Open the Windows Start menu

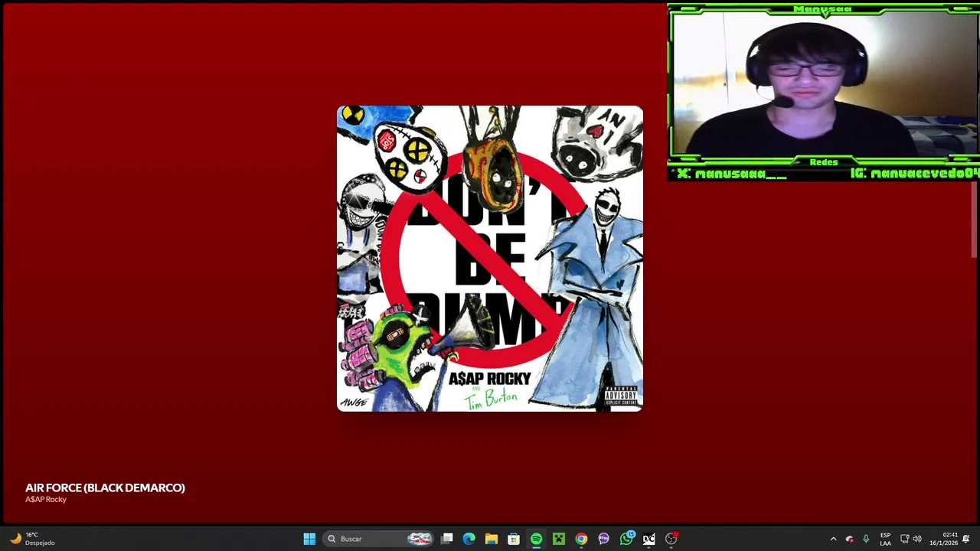(x=309, y=539)
